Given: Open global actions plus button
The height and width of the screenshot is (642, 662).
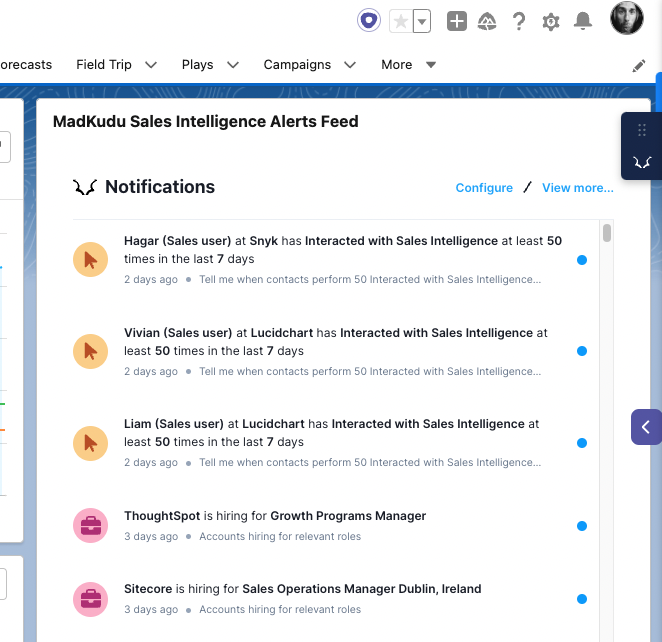Looking at the screenshot, I should (x=457, y=21).
